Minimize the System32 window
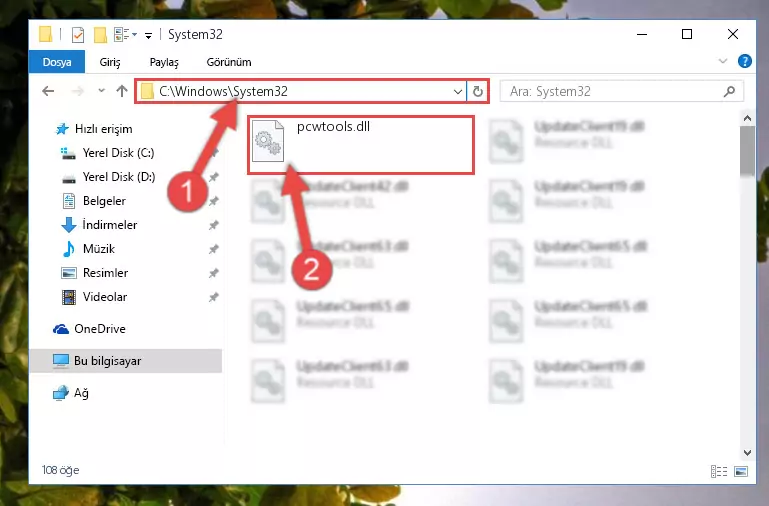 tap(641, 34)
